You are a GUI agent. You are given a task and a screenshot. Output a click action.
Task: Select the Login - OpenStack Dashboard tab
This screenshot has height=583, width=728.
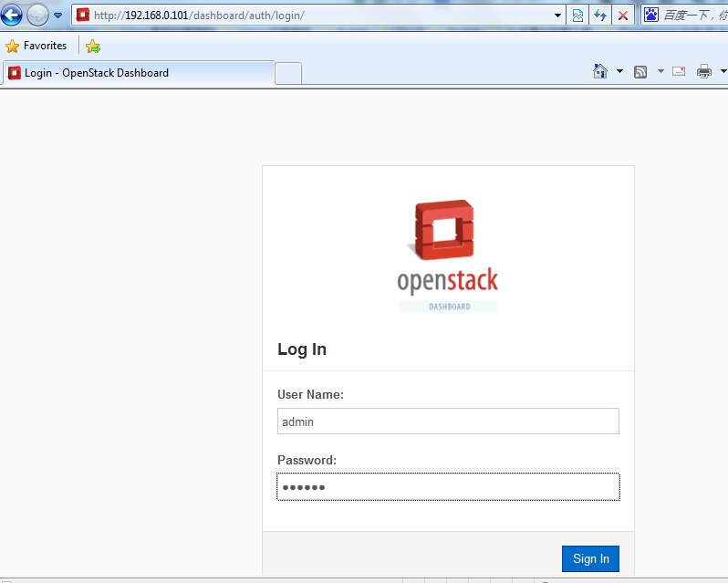[139, 73]
